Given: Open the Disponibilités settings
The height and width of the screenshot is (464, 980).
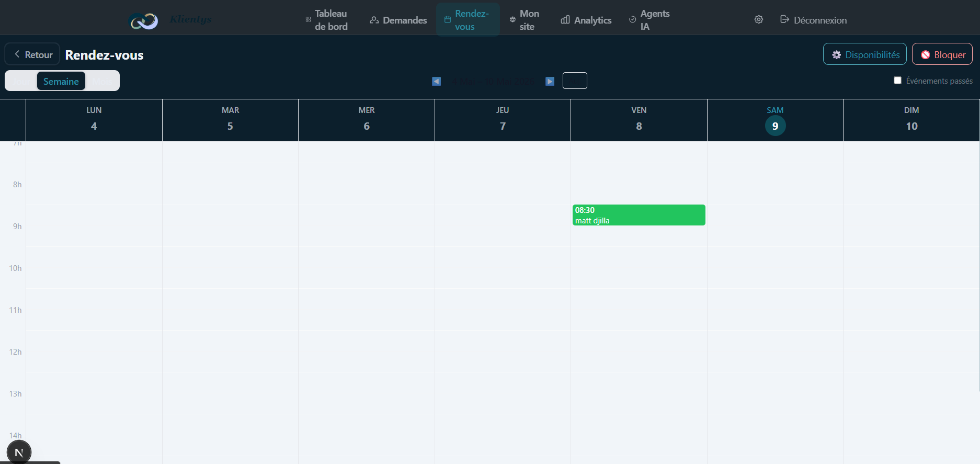Looking at the screenshot, I should coord(865,54).
